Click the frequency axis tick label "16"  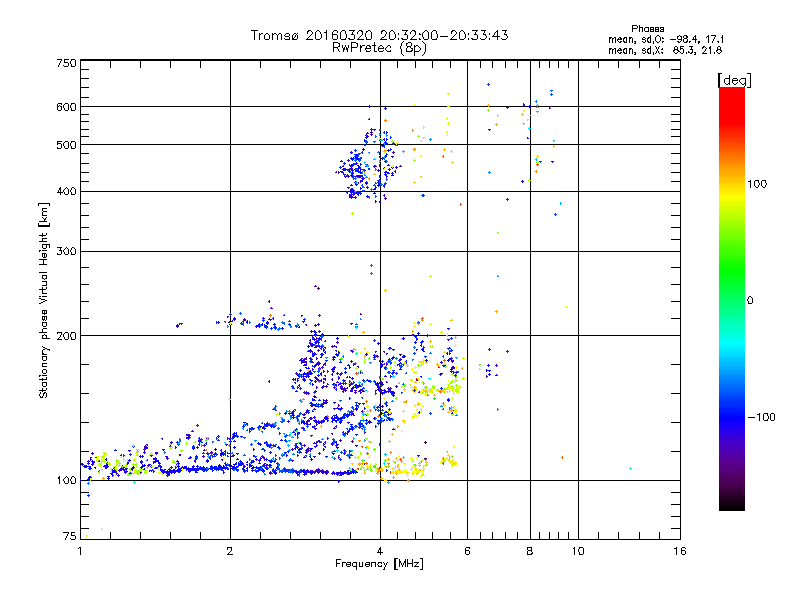(x=680, y=551)
